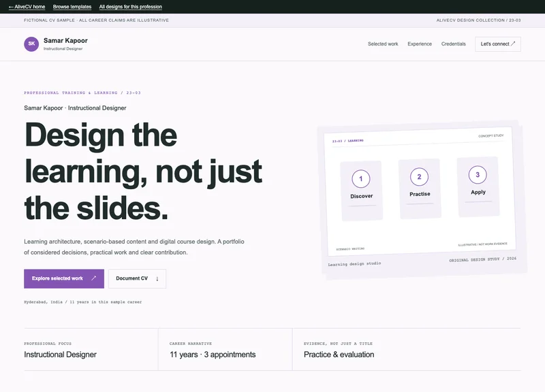545x392 pixels.
Task: Open the Browse templates link
Action: click(x=72, y=7)
